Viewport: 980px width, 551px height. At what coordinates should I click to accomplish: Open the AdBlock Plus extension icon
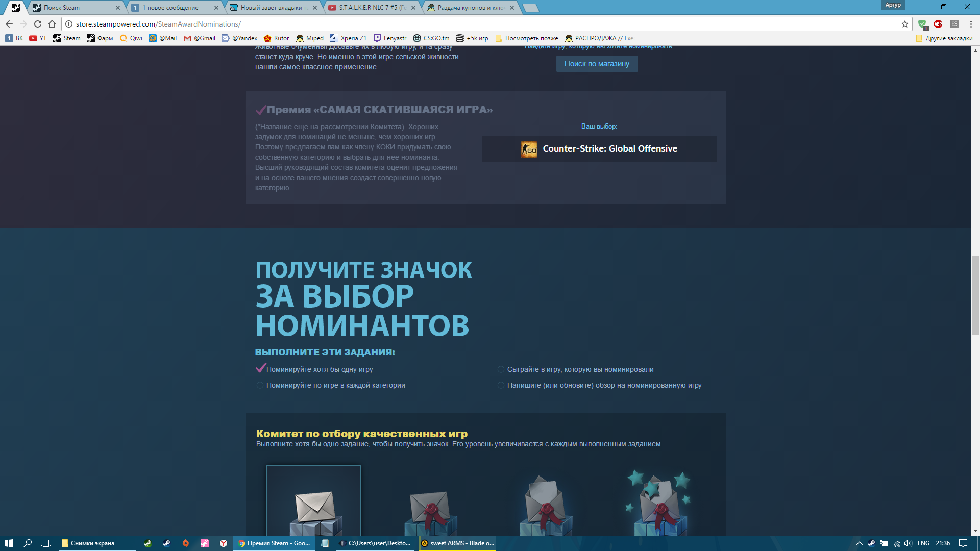pyautogui.click(x=938, y=24)
